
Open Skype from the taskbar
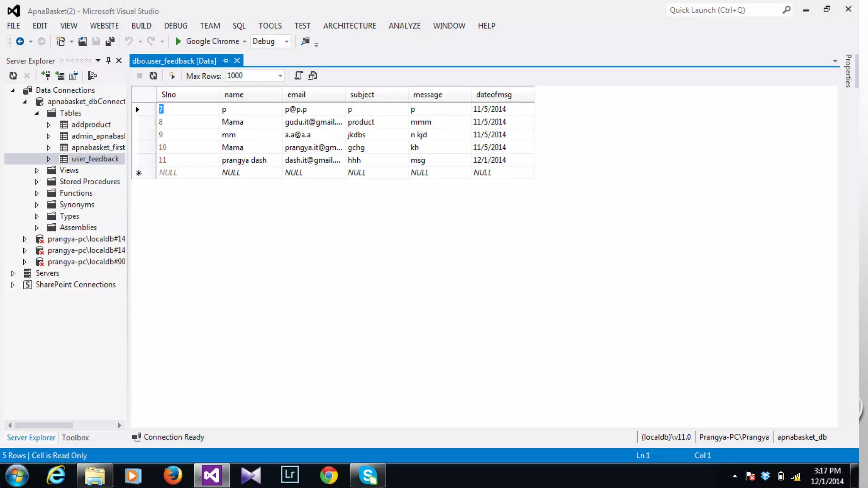367,475
